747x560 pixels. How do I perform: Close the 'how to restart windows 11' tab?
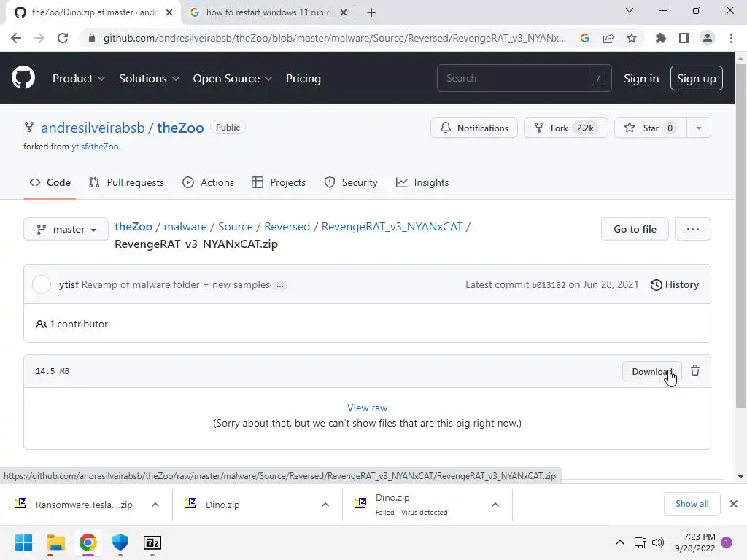[344, 12]
